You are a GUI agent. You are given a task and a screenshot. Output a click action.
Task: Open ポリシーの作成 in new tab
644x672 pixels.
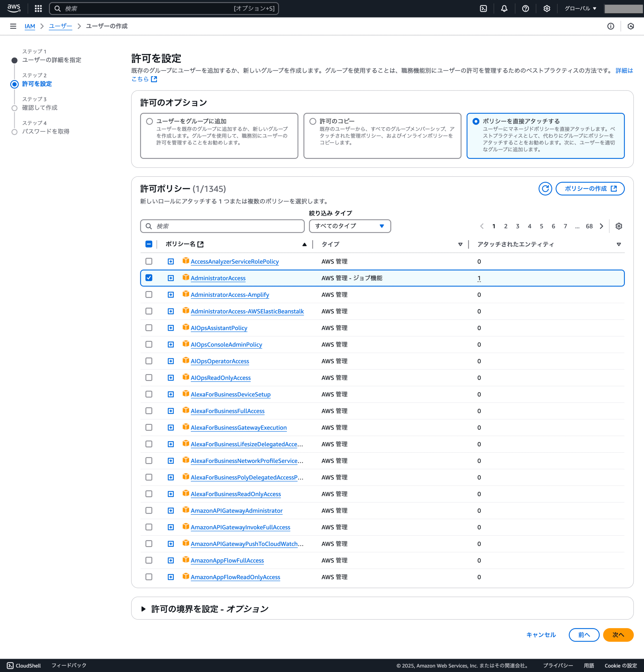coord(590,188)
